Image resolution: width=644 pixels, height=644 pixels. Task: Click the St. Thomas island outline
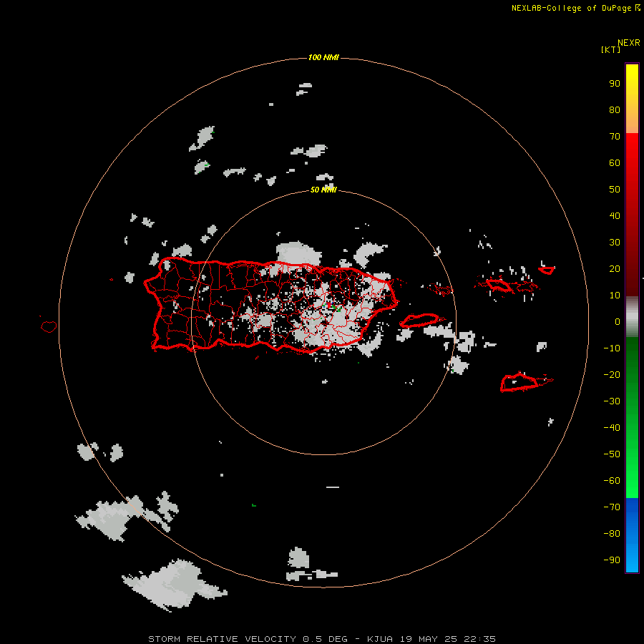(x=500, y=286)
